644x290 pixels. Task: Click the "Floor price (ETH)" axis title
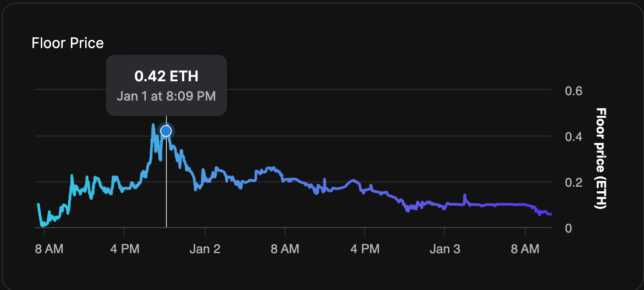[x=600, y=158]
